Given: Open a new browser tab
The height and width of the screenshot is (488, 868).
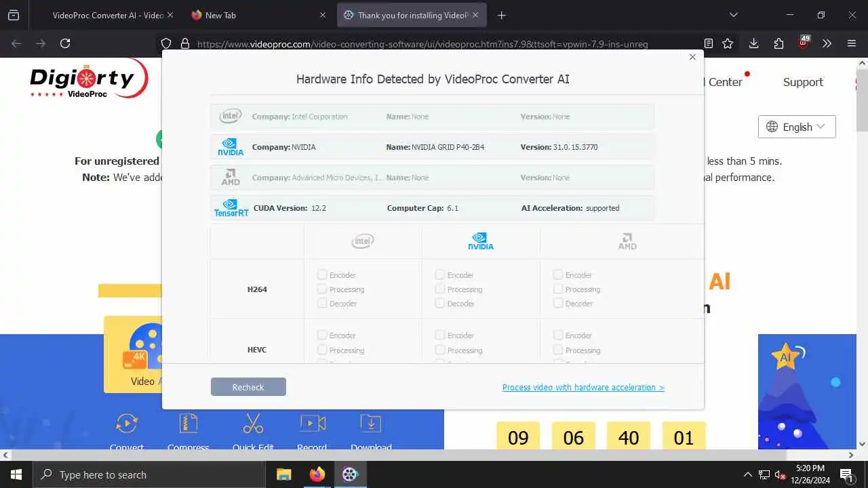Looking at the screenshot, I should [502, 15].
